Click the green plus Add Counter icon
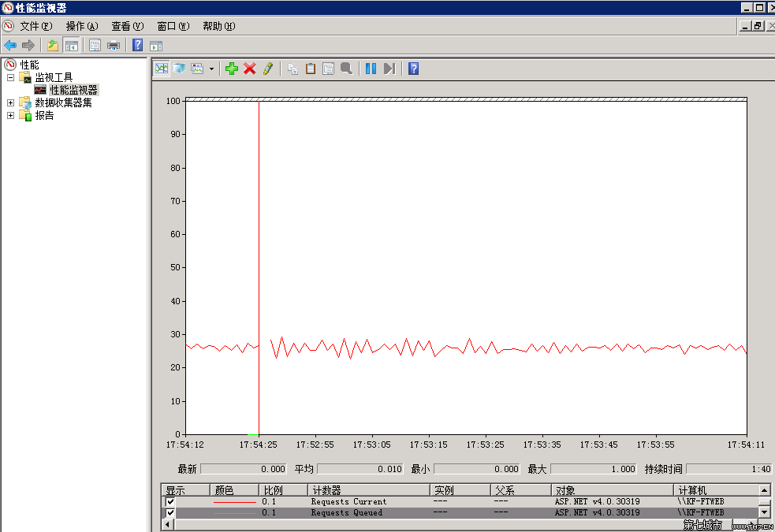Screen dimensions: 775x532 [x=231, y=69]
